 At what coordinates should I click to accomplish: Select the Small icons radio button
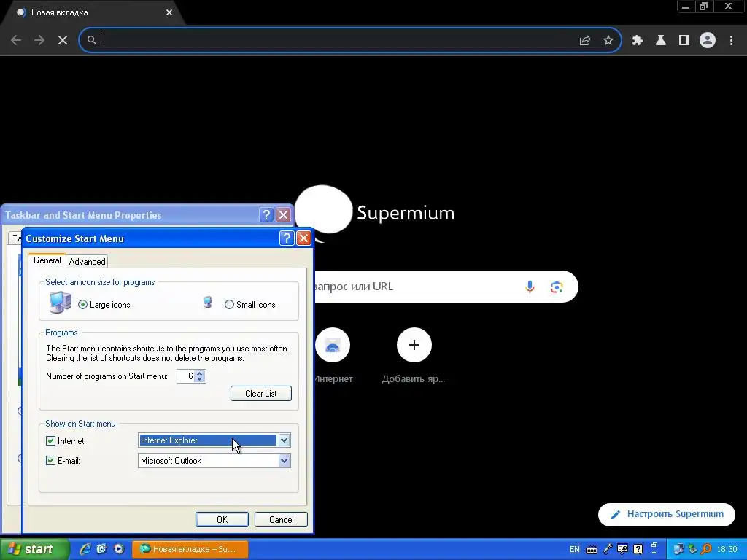[x=229, y=305]
